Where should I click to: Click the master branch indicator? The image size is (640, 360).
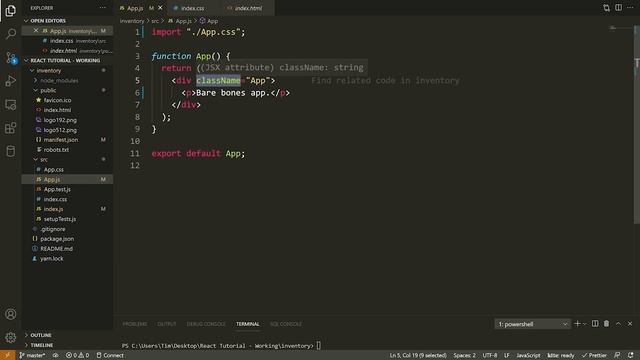pos(33,355)
